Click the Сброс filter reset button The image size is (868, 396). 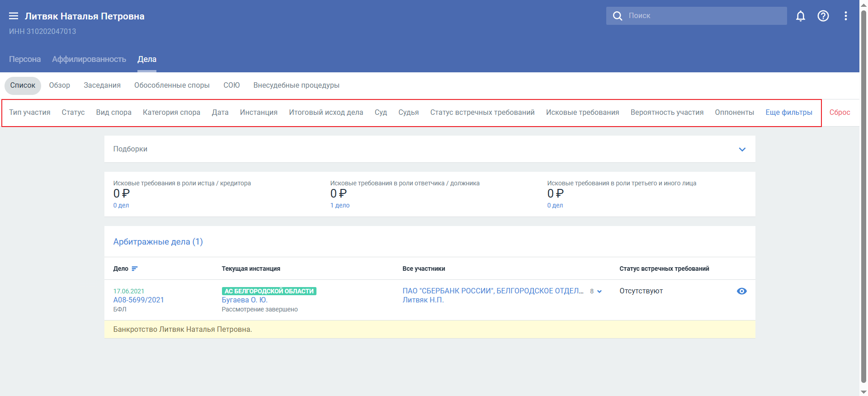click(x=840, y=113)
